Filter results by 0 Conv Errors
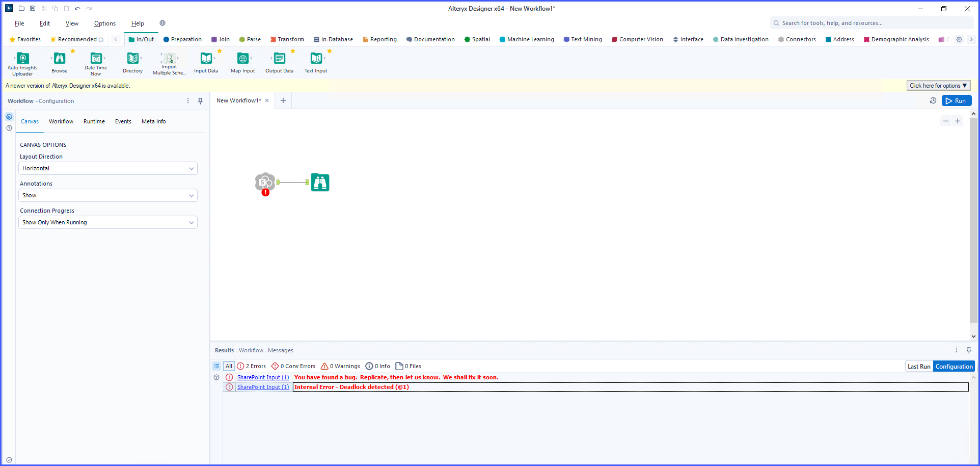980x466 pixels. coord(293,366)
